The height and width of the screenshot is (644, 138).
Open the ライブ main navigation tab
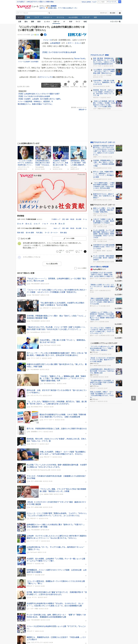(x=37, y=17)
